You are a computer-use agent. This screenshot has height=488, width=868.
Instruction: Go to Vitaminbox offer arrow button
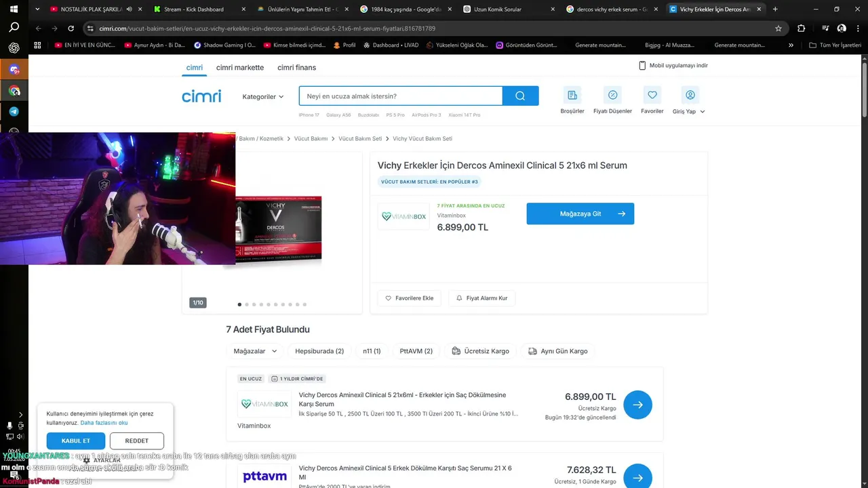[637, 405]
